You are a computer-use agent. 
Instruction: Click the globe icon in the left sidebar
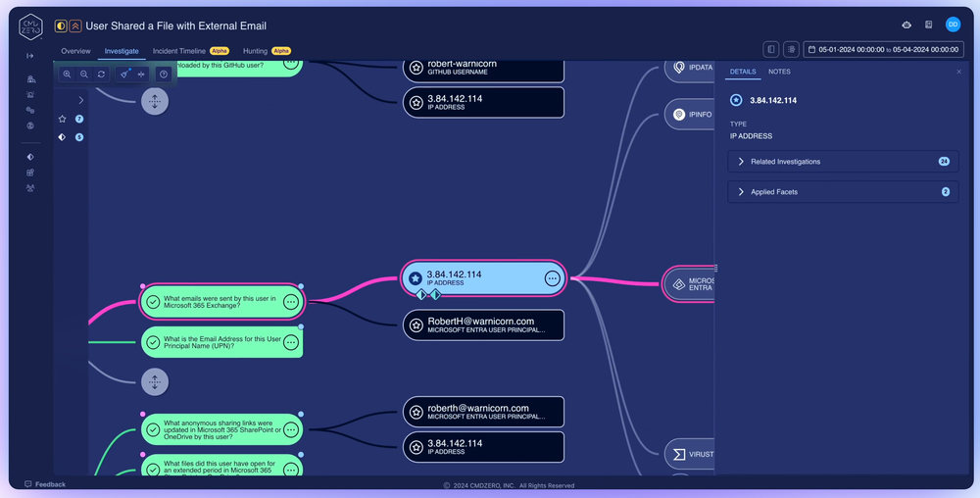[x=30, y=125]
